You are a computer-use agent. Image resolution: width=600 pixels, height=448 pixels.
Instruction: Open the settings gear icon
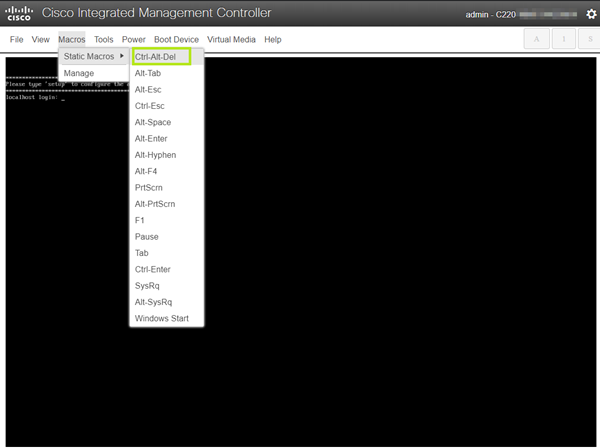pyautogui.click(x=591, y=14)
